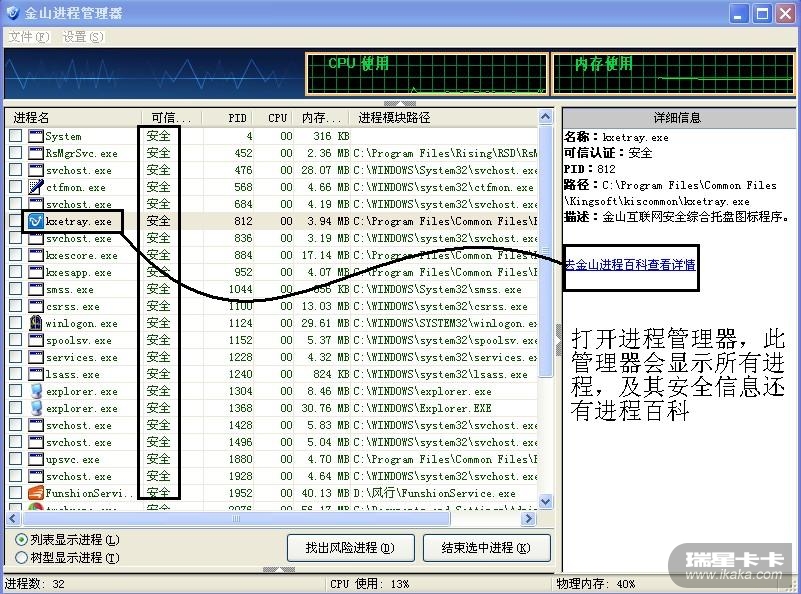
Task: Click the horizontal scroll left arrow
Action: [x=14, y=519]
